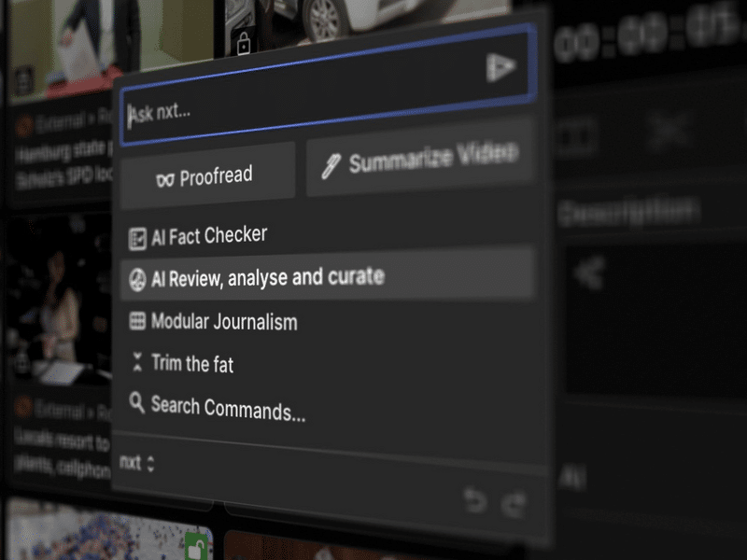747x560 pixels.
Task: Click the glasses icon on Proofread
Action: [165, 179]
